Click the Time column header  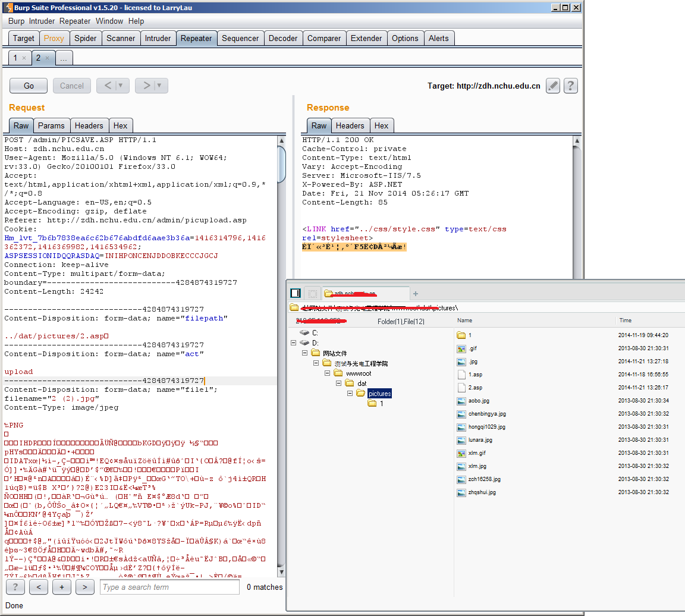[x=625, y=320]
